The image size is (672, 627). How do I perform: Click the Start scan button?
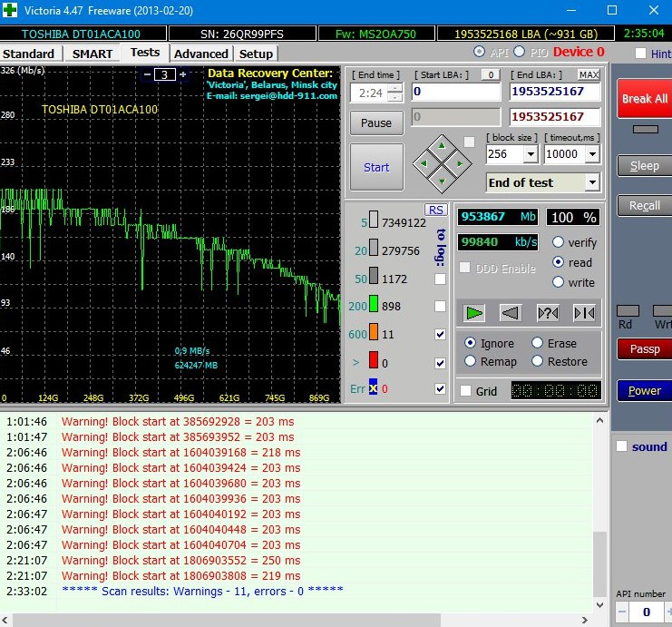pyautogui.click(x=376, y=167)
